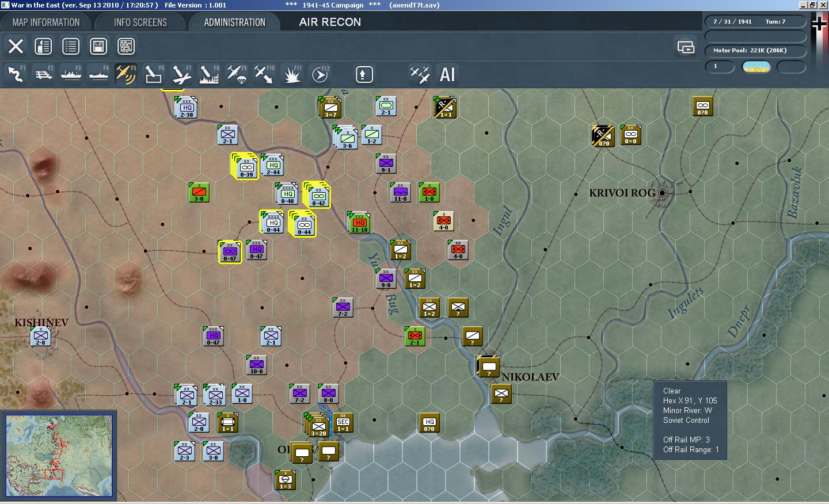The image size is (829, 504).
Task: Switch to Rail mode (F2)
Action: (x=43, y=74)
